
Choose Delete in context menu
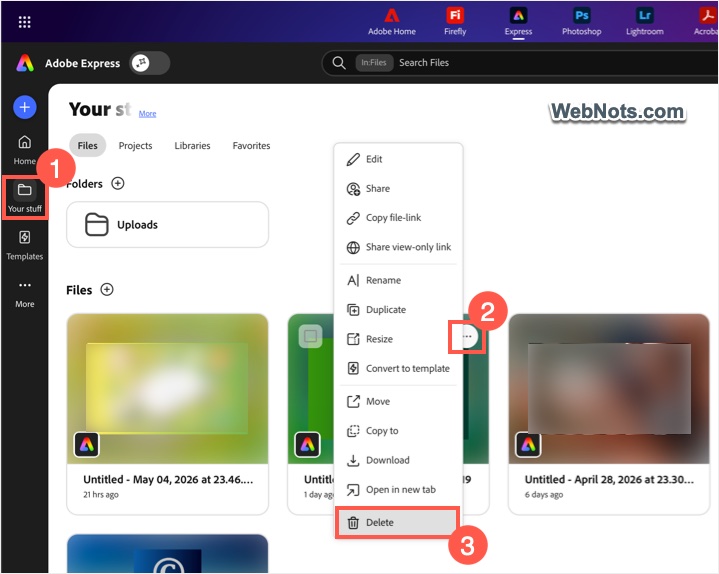tap(397, 522)
